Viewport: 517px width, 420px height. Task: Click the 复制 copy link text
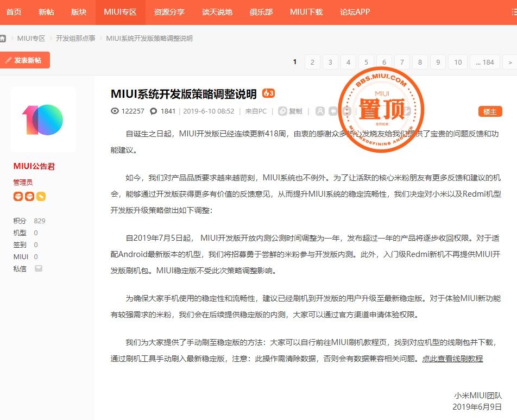pyautogui.click(x=295, y=111)
